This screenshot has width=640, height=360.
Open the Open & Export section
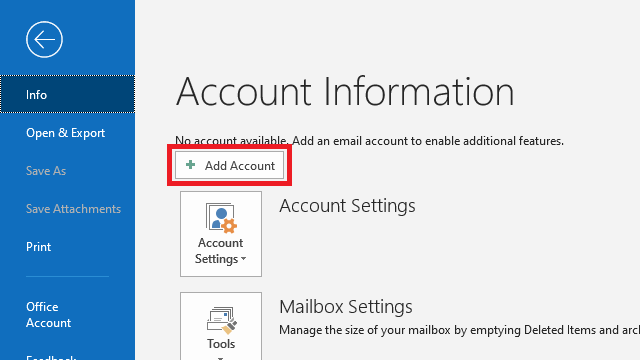pyautogui.click(x=65, y=133)
